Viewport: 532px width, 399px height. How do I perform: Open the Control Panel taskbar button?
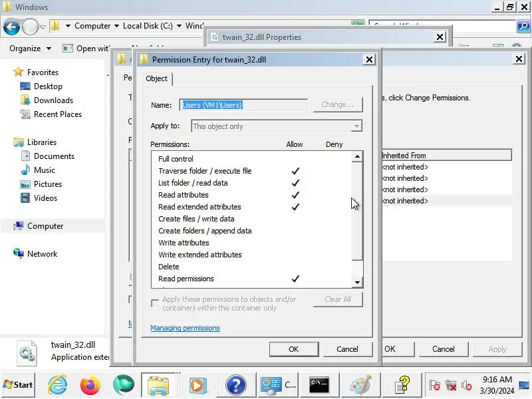[x=278, y=385]
